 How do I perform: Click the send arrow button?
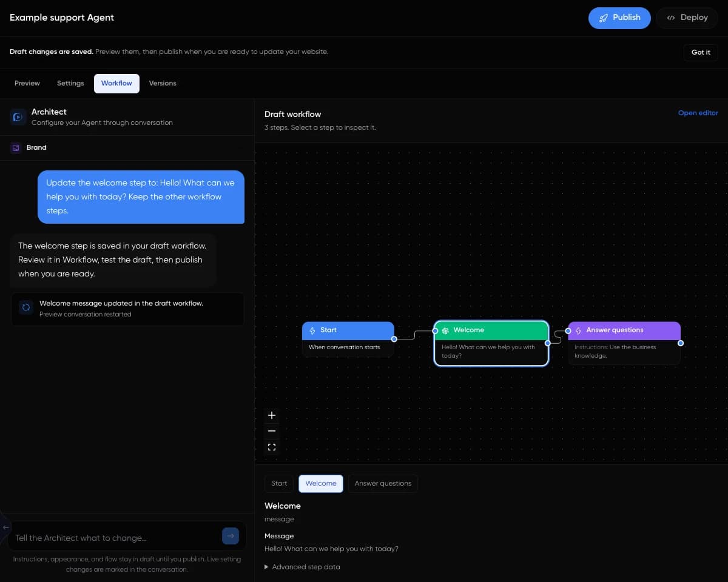231,536
